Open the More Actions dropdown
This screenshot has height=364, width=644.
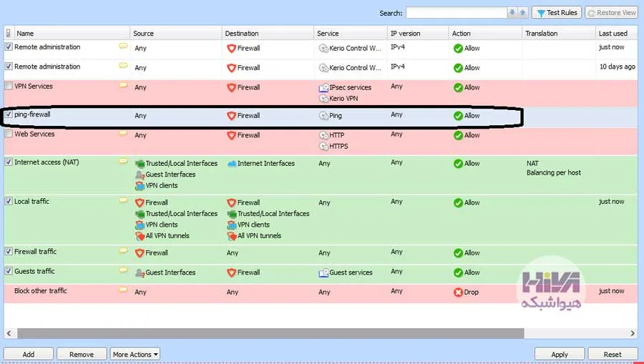click(135, 354)
